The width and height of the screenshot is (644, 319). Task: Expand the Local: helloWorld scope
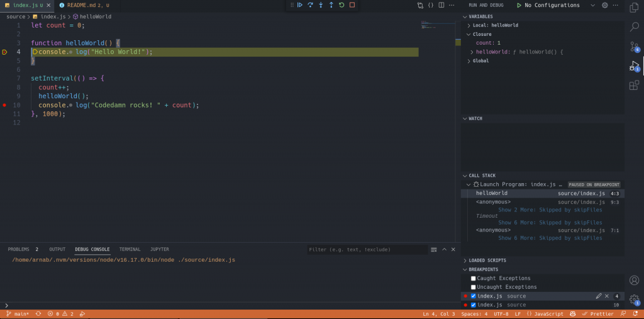point(469,26)
